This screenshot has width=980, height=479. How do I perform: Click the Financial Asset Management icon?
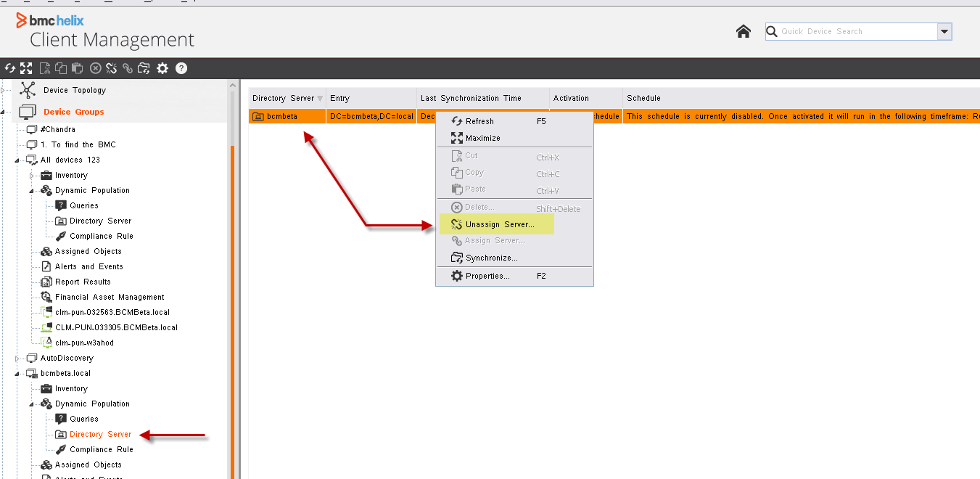click(46, 297)
